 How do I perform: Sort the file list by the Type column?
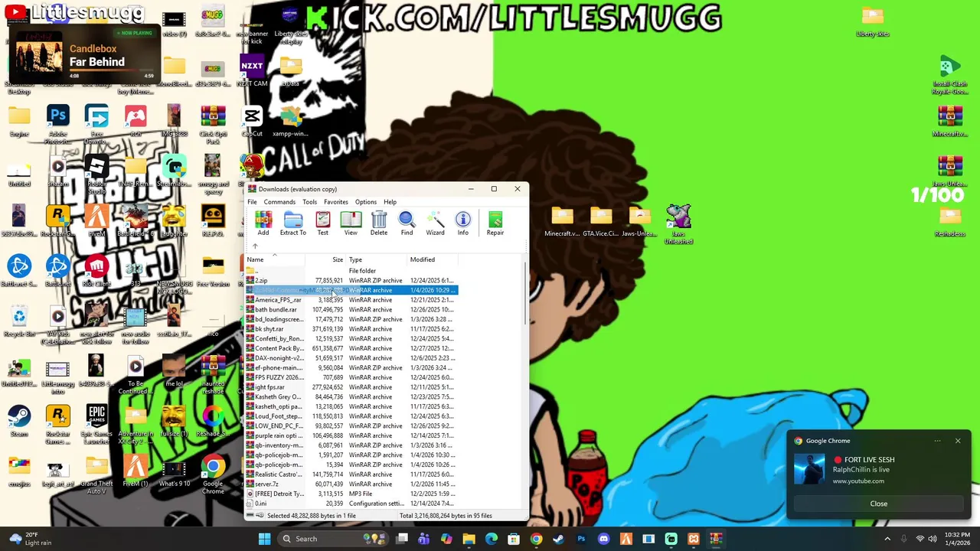[377, 259]
